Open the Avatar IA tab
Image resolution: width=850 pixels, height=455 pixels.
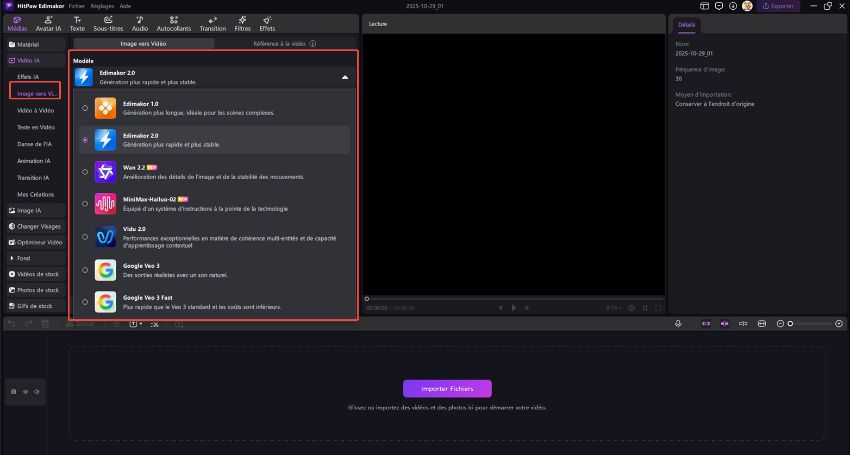(x=48, y=24)
